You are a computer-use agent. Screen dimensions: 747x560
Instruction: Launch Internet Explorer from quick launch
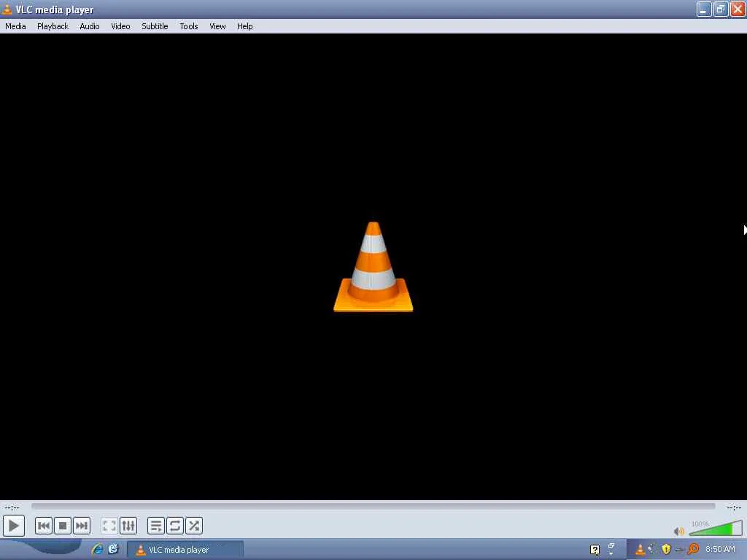coord(98,549)
